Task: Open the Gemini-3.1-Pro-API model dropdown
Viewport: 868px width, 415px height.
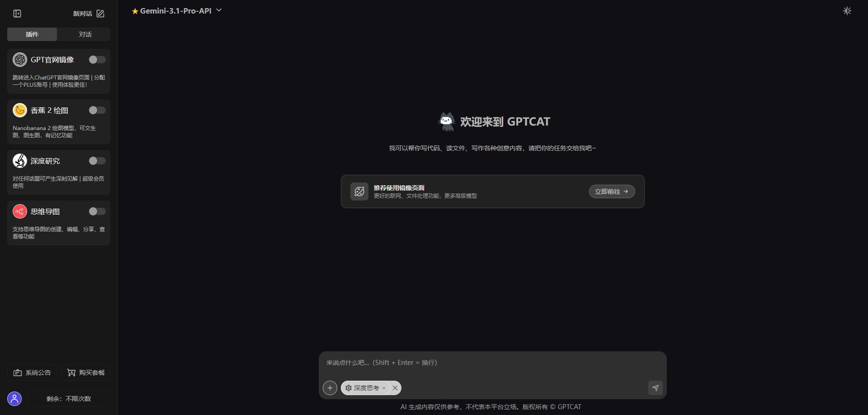Action: [177, 11]
